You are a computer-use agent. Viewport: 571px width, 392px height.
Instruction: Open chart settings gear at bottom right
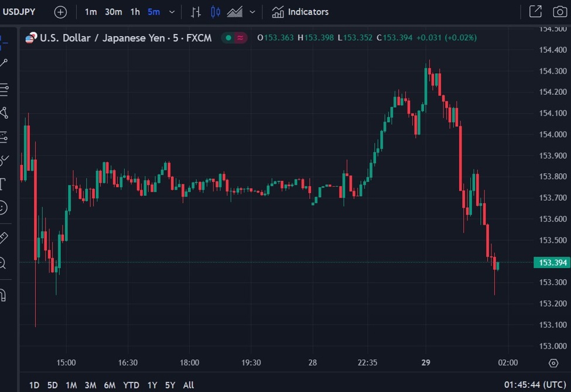point(553,363)
